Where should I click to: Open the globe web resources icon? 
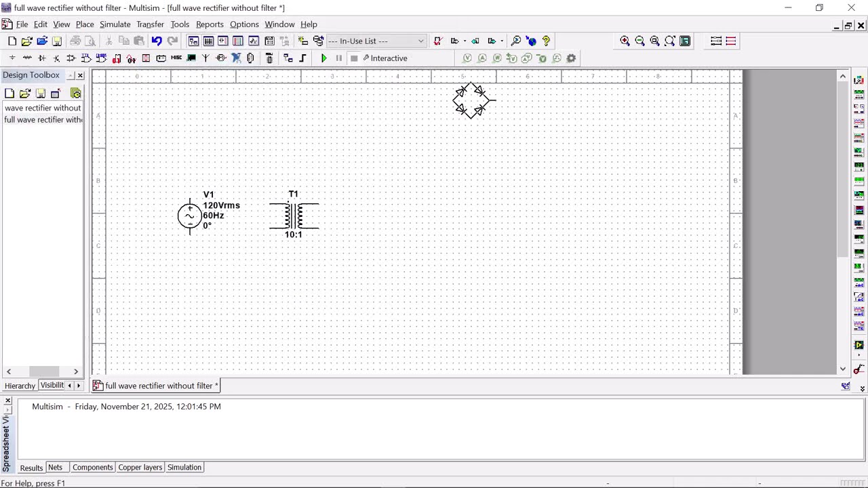[532, 41]
